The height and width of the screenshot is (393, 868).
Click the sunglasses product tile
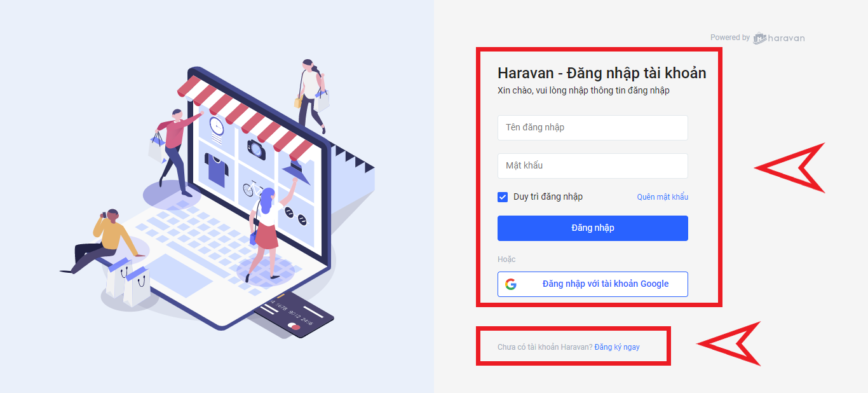pyautogui.click(x=296, y=216)
